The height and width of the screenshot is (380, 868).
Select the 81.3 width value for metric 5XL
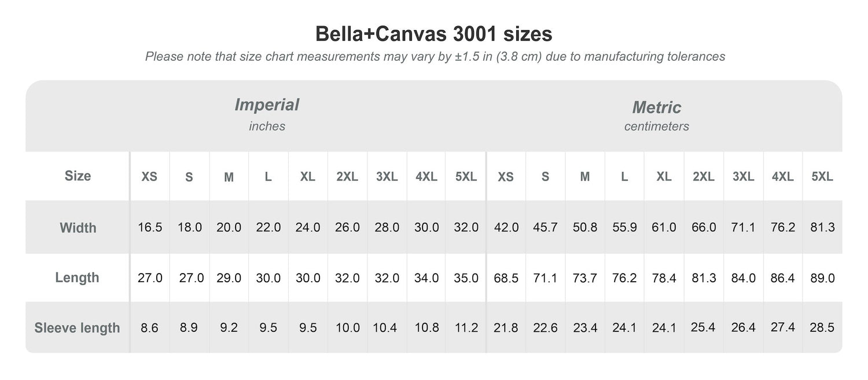[x=822, y=228]
